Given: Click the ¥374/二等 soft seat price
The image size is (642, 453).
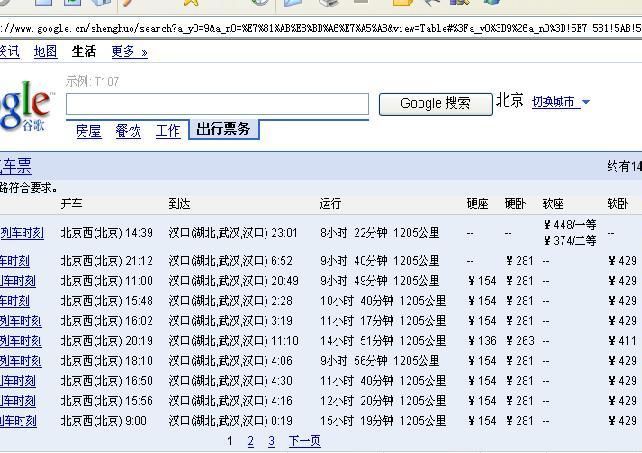Looking at the screenshot, I should pos(570,240).
